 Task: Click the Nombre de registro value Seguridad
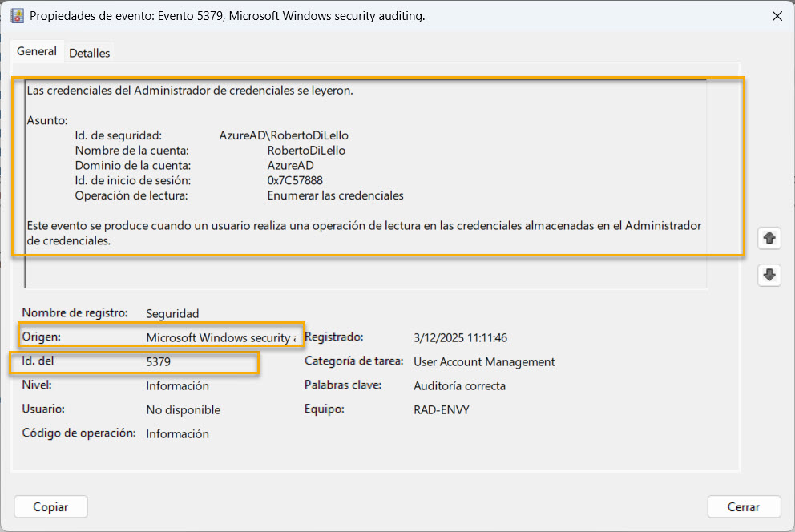[x=172, y=314]
